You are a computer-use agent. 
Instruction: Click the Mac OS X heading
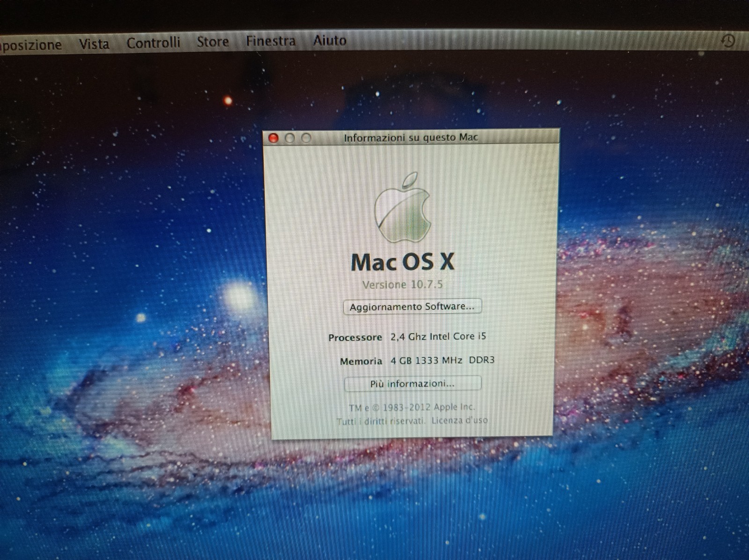[x=403, y=262]
